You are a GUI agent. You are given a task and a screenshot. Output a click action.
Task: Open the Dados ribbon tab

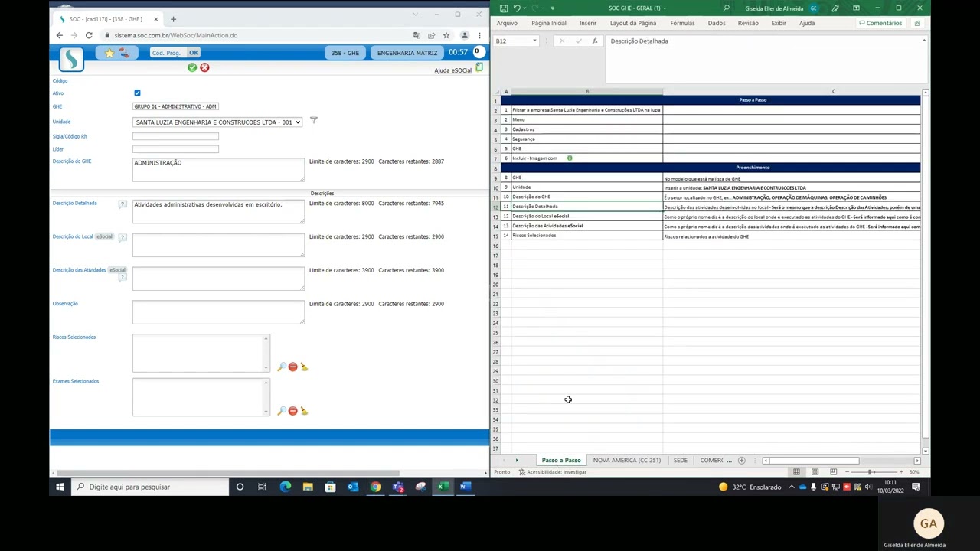pyautogui.click(x=717, y=23)
